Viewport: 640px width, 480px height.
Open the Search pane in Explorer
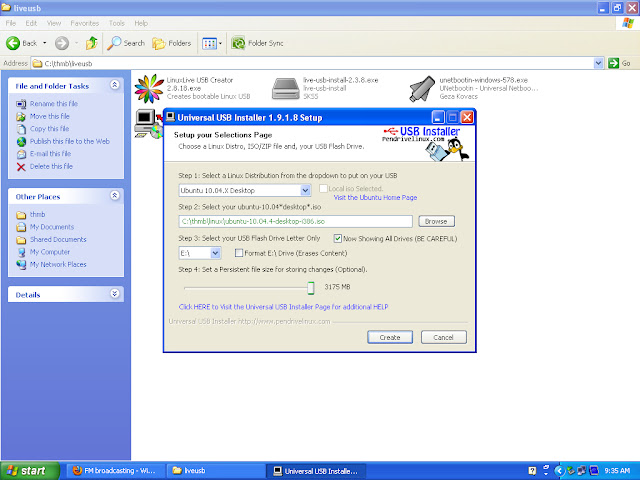pos(126,43)
